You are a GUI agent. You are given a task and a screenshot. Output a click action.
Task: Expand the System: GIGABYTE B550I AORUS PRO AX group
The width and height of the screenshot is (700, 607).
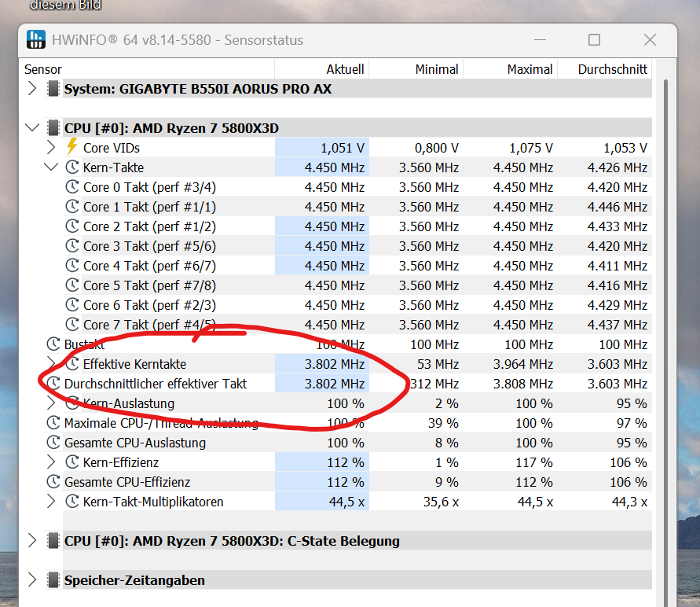click(x=32, y=88)
